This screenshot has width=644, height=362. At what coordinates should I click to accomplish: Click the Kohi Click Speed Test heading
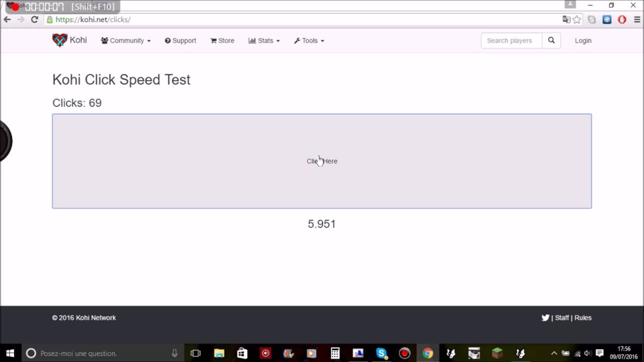[x=121, y=79]
